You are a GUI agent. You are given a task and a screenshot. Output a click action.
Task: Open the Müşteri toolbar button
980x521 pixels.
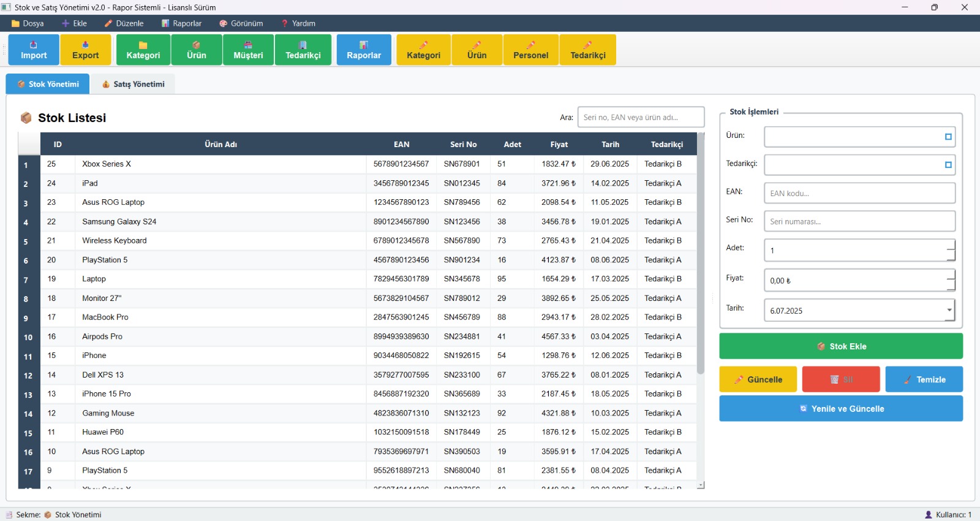[248, 50]
